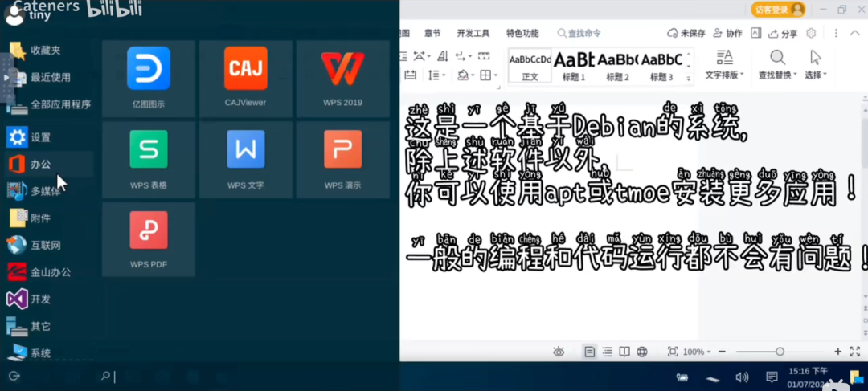Open 开发 development category
The image size is (868, 391).
[x=47, y=299]
